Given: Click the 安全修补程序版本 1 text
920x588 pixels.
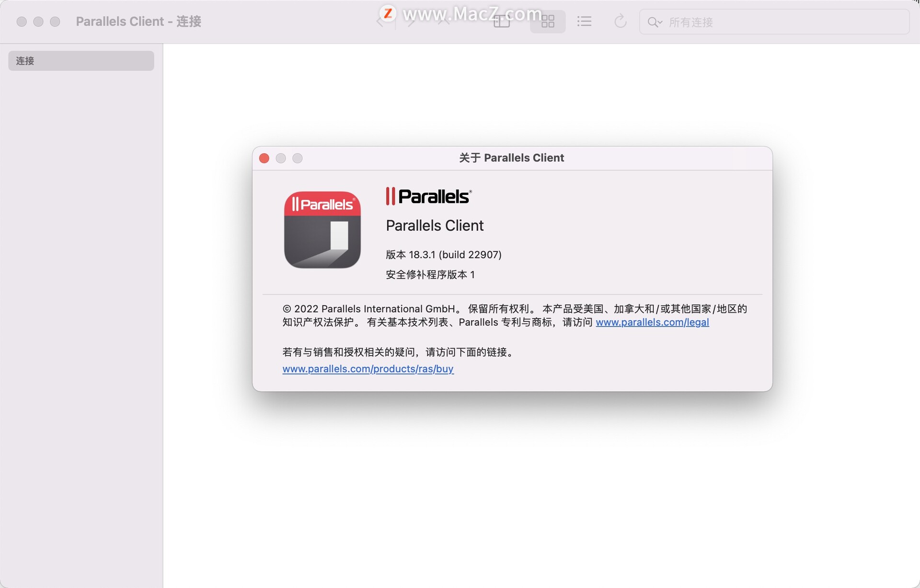Looking at the screenshot, I should (x=430, y=274).
